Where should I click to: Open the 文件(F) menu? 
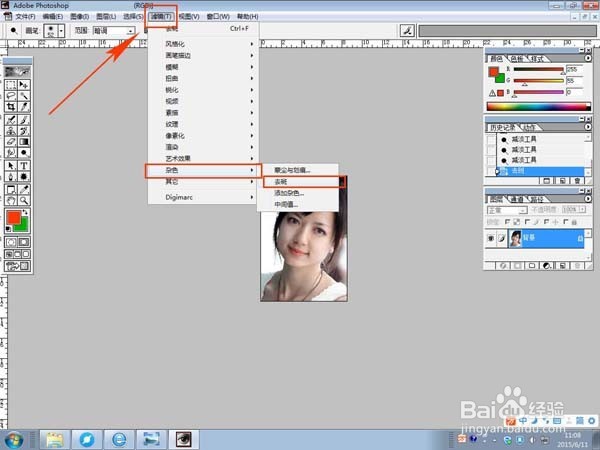click(25, 16)
